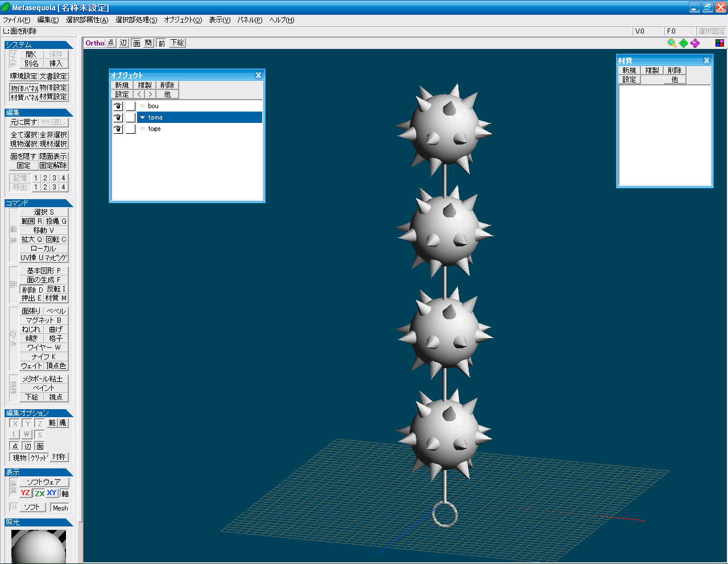The image size is (728, 564).
Task: Click the green pan view icon
Action: pos(684,43)
